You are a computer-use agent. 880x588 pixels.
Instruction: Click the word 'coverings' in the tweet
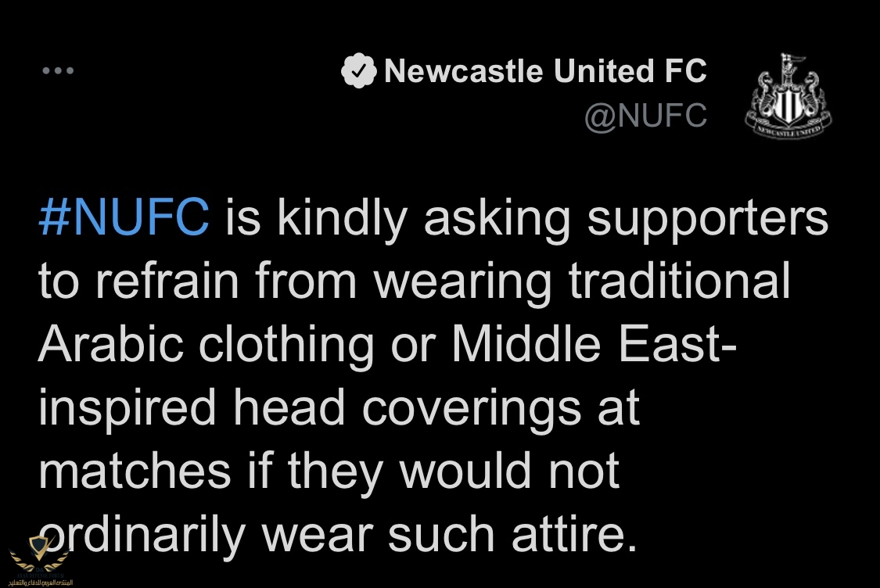pyautogui.click(x=472, y=410)
